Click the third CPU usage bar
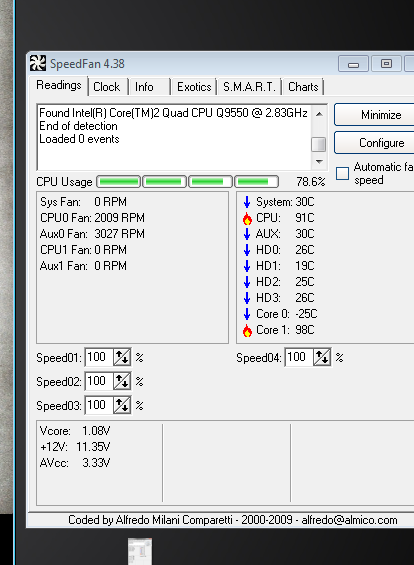Viewport: 414px width, 565px height. 211,182
